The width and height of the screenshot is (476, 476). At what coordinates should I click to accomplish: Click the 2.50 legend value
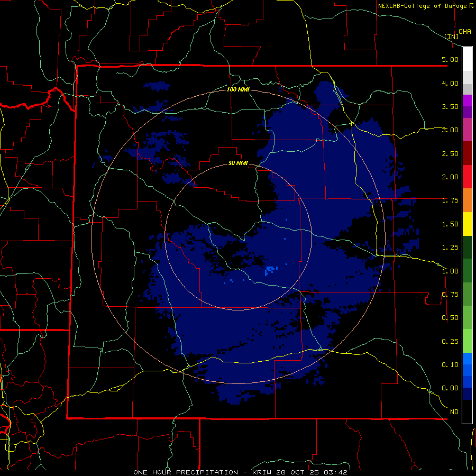(450, 153)
